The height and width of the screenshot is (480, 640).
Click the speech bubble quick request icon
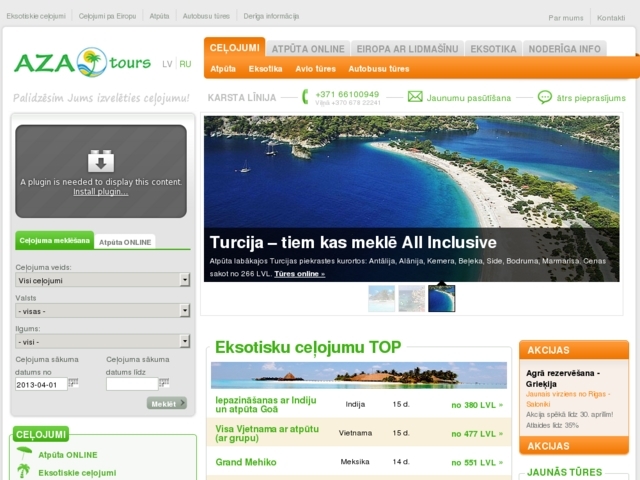tap(545, 97)
